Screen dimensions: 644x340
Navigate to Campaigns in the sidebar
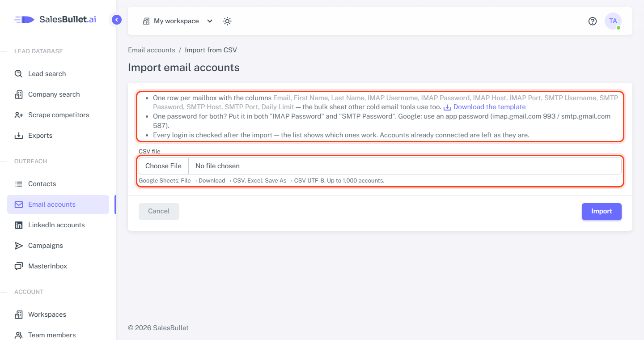coord(58,246)
